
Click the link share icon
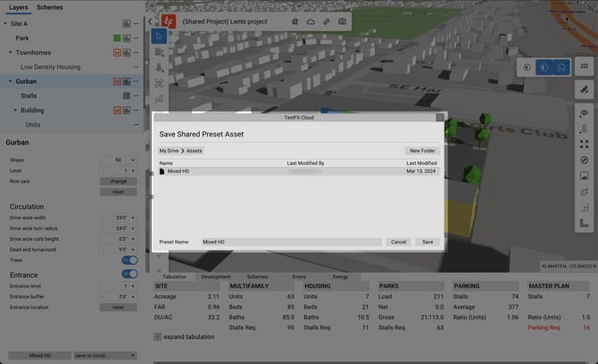click(327, 21)
